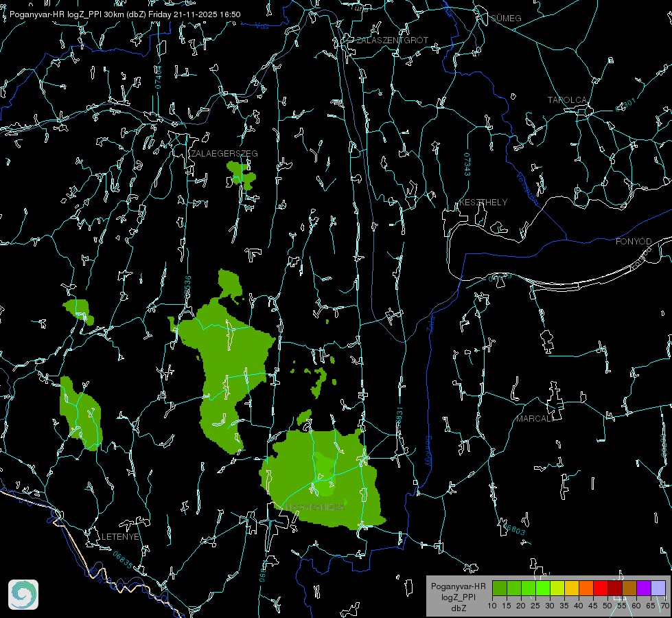Image resolution: width=672 pixels, height=618 pixels.
Task: Select the 20–25 dBZ legend swatch
Action: click(529, 588)
